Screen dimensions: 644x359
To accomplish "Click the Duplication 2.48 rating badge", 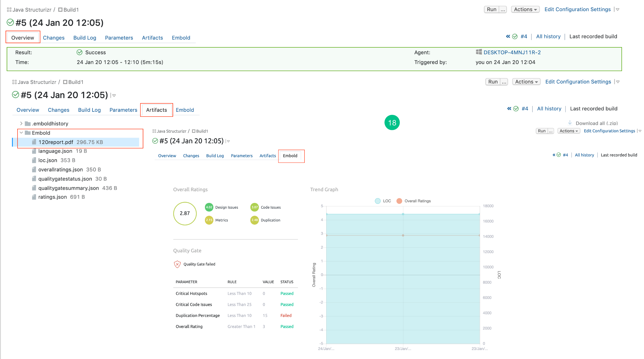I will [255, 220].
